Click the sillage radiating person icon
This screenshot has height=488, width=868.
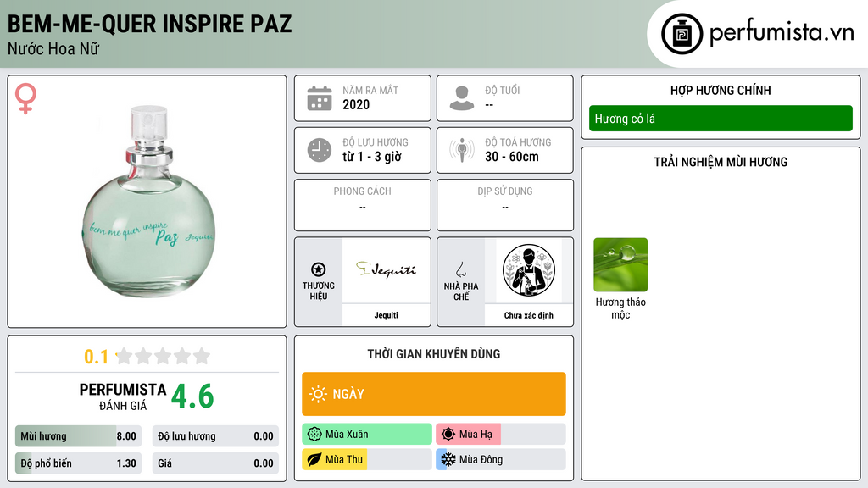tap(462, 150)
